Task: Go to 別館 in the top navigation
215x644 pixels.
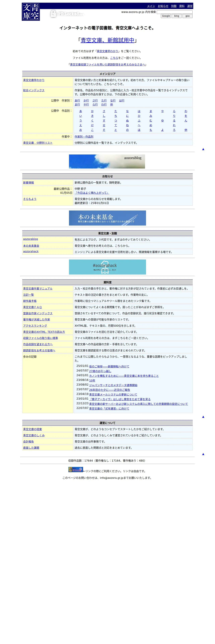Action: click(174, 6)
